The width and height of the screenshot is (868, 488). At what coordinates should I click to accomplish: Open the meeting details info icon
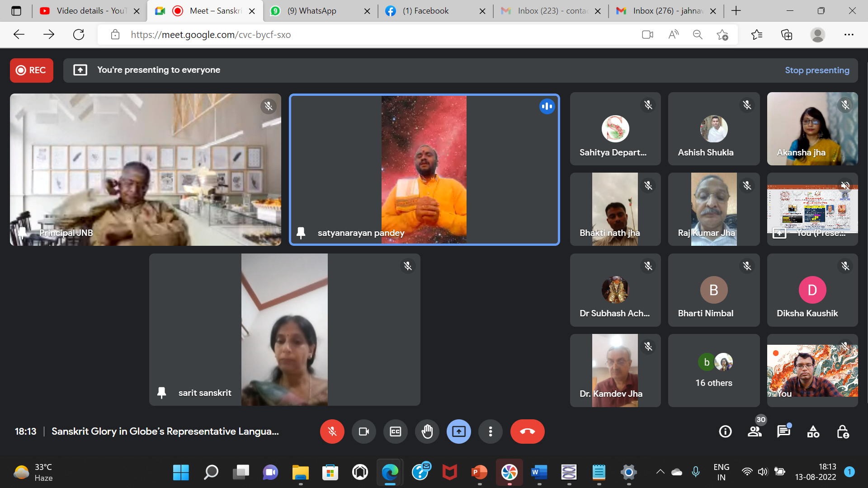tap(725, 432)
